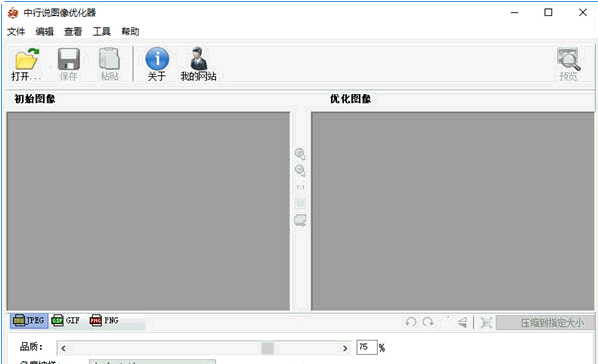Click the quality percent field showing 75
This screenshot has width=598, height=364.
367,347
